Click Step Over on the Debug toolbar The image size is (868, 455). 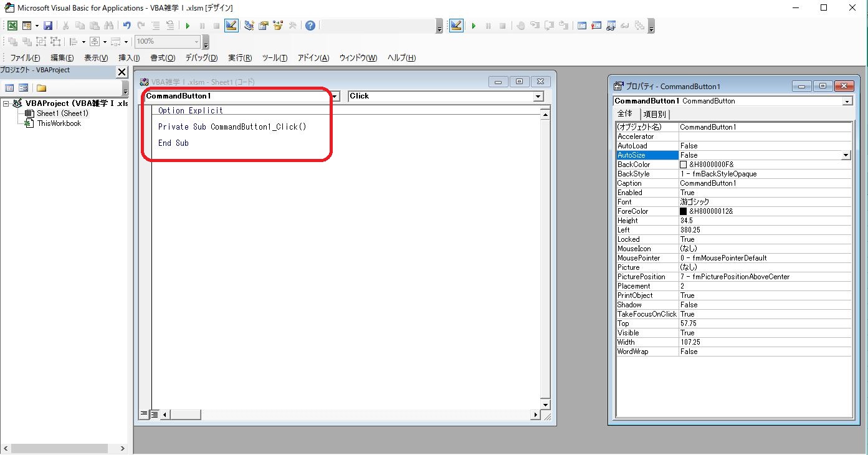coord(550,26)
